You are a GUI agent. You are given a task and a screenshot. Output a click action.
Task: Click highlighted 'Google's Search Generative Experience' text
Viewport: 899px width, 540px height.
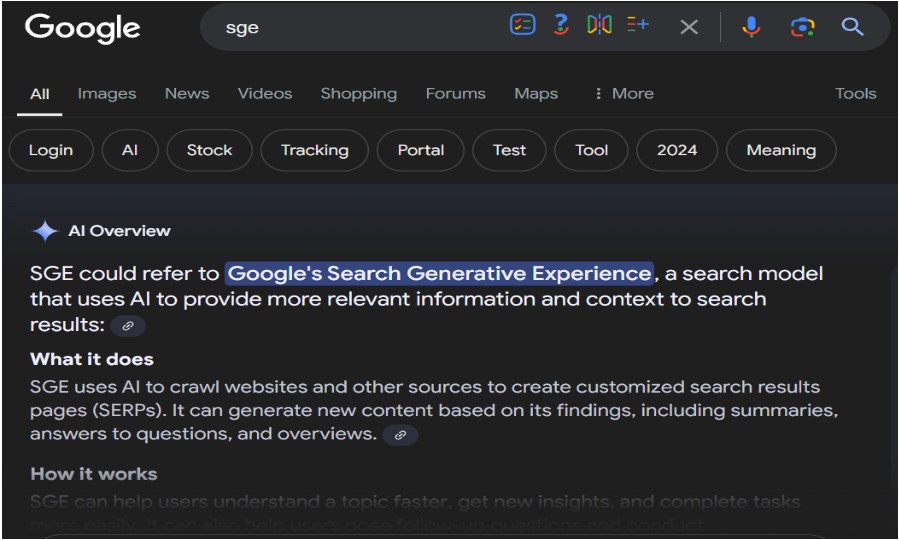pyautogui.click(x=439, y=273)
